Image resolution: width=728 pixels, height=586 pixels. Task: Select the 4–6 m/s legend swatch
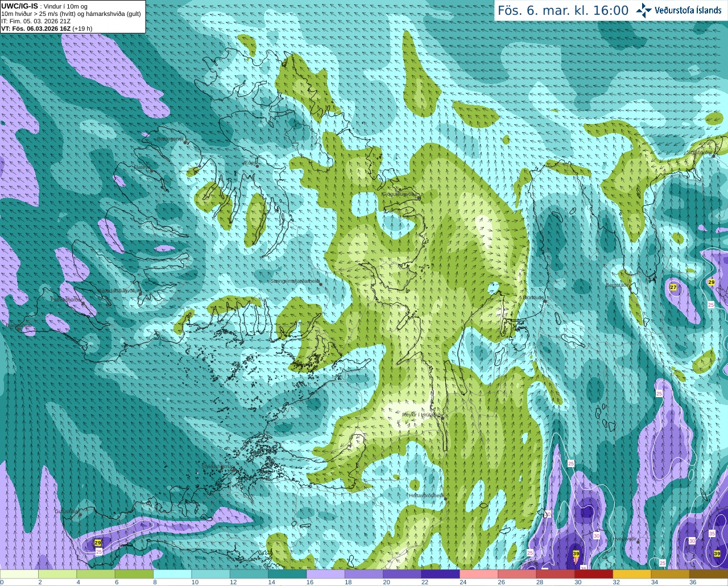pyautogui.click(x=96, y=574)
